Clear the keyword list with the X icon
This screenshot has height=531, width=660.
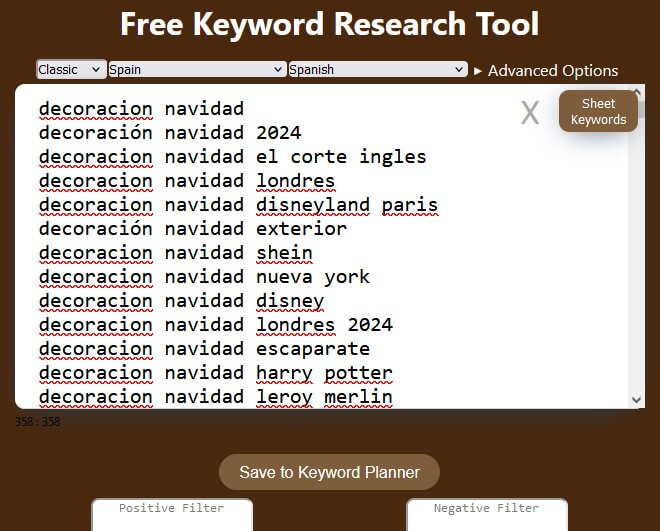pos(529,114)
